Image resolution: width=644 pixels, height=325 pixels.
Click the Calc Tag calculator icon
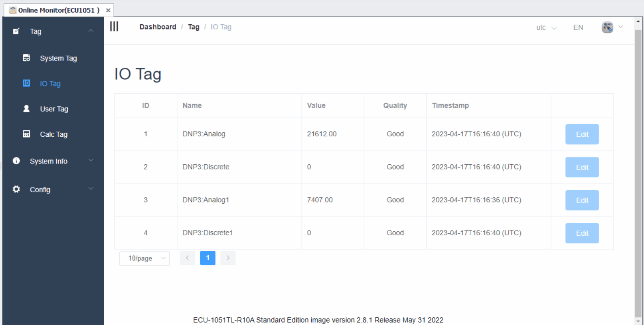pyautogui.click(x=26, y=134)
